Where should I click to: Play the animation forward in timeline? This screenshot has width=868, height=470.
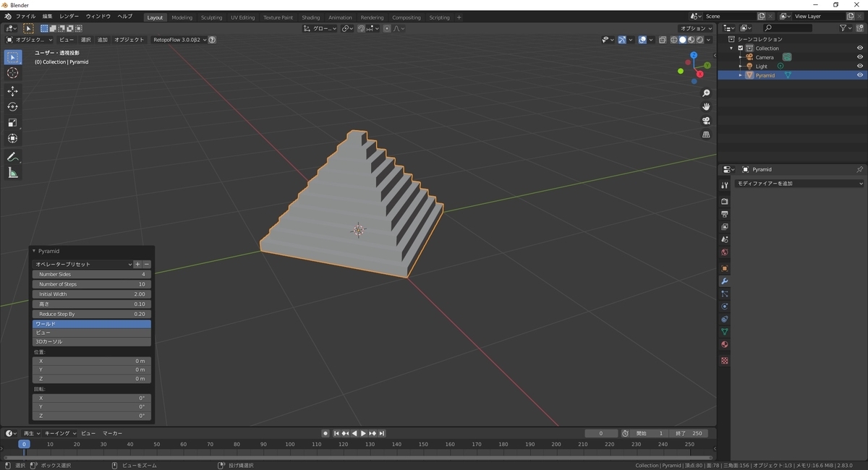pyautogui.click(x=363, y=433)
